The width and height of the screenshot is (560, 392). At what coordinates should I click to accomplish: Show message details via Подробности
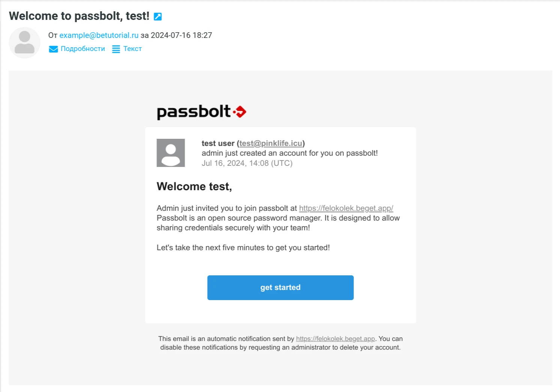(83, 49)
